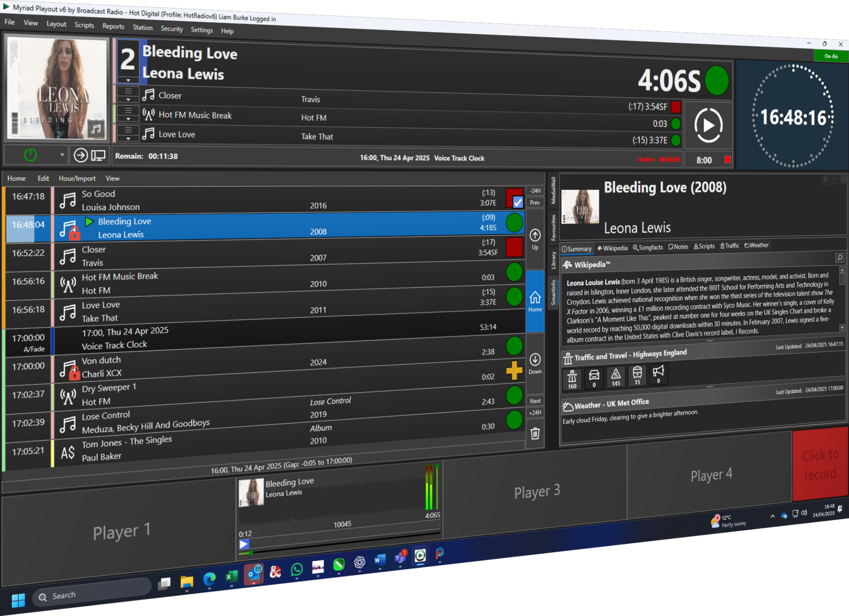Click the Windows Start button
Viewport: 849px width, 616px height.
coord(18,601)
